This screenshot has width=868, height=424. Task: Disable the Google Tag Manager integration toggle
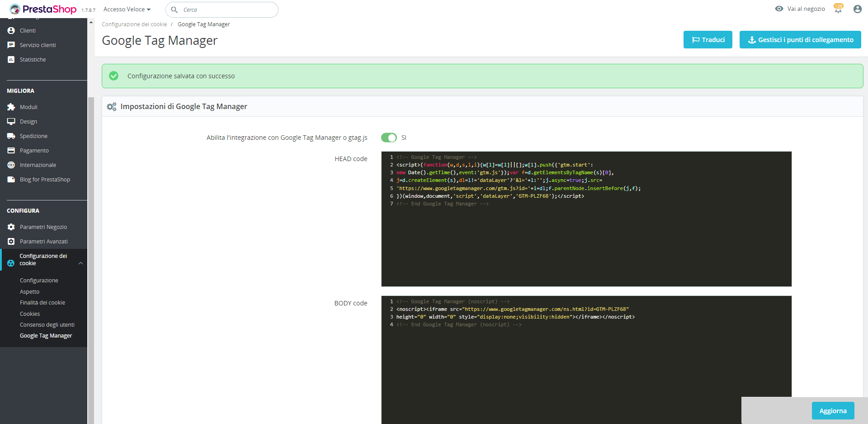coord(389,138)
